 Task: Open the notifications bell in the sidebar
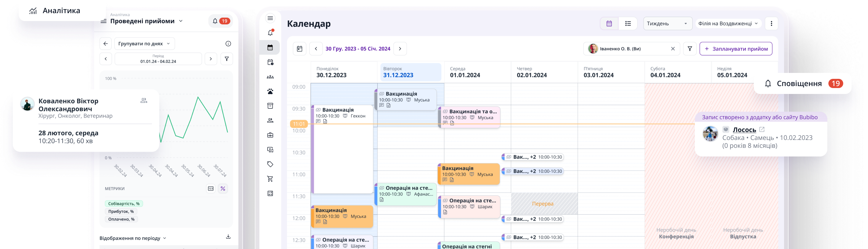270,33
